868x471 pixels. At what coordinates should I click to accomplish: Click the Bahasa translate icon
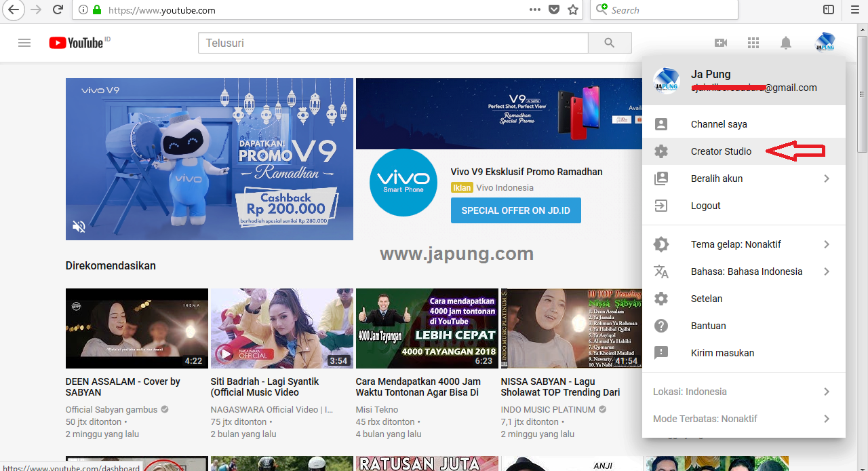coord(661,271)
